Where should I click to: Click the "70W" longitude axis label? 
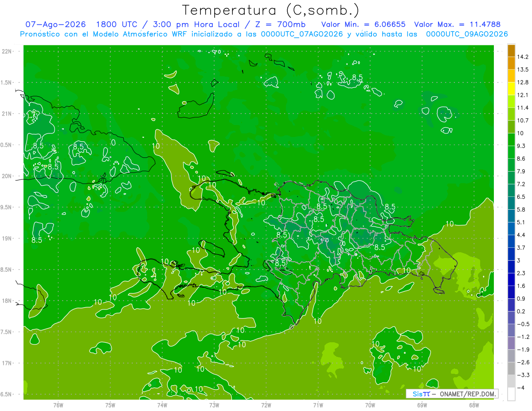[370, 405]
